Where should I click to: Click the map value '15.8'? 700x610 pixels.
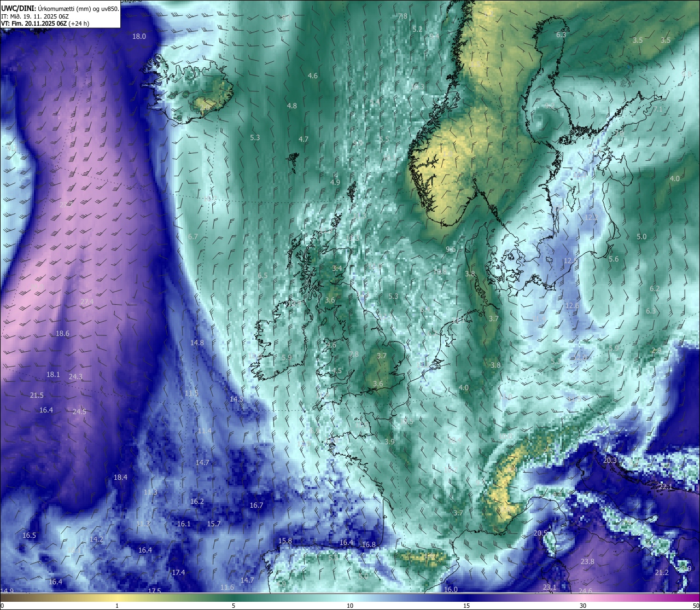[x=285, y=541]
